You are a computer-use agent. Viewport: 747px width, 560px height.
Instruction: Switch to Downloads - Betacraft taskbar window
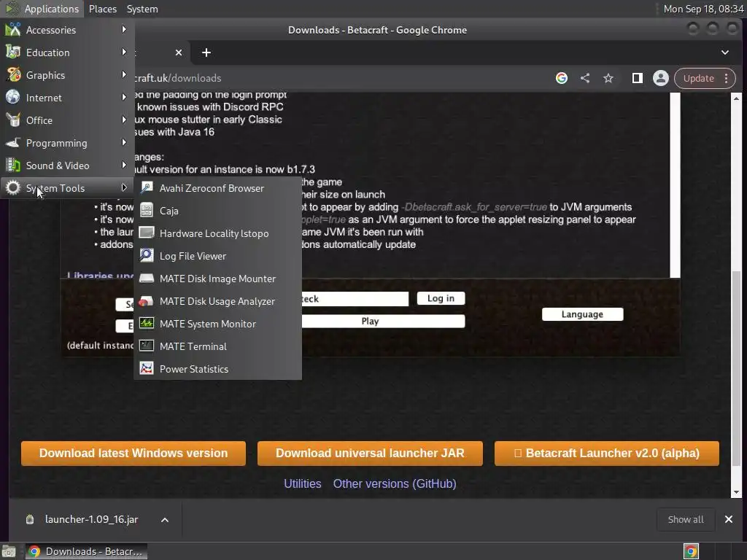(86, 551)
